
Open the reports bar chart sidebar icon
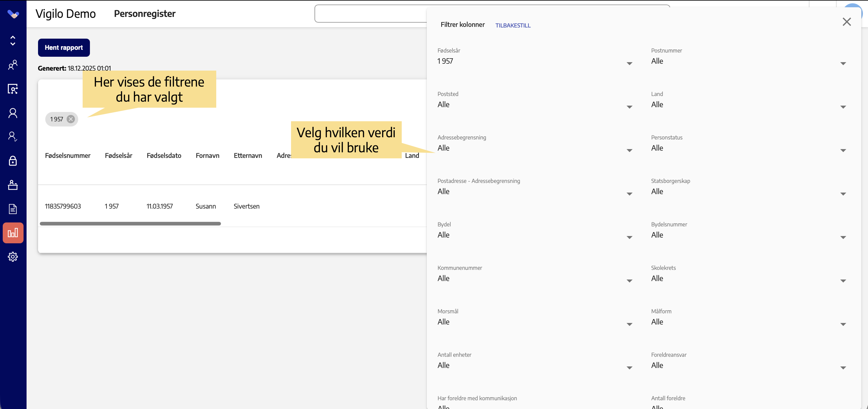pyautogui.click(x=13, y=233)
